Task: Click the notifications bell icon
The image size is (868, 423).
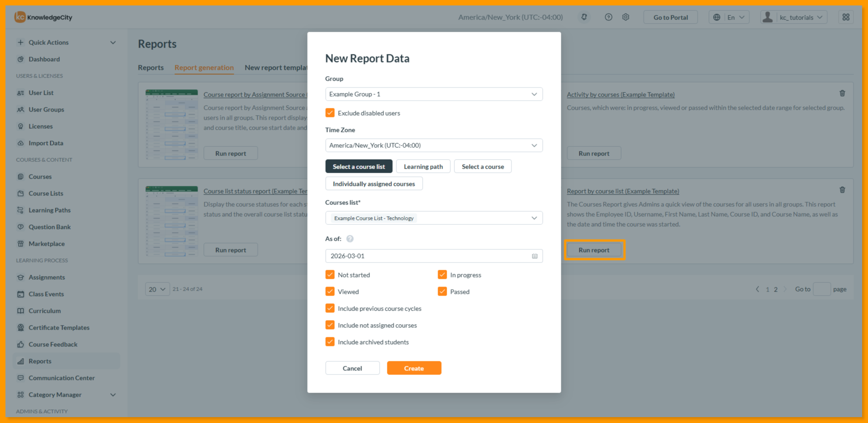Action: pos(584,17)
